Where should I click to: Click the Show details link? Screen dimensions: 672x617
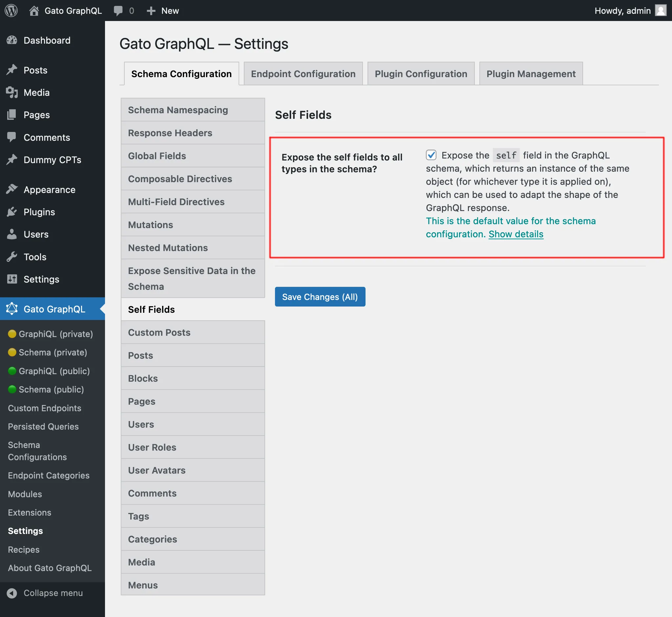coord(516,234)
